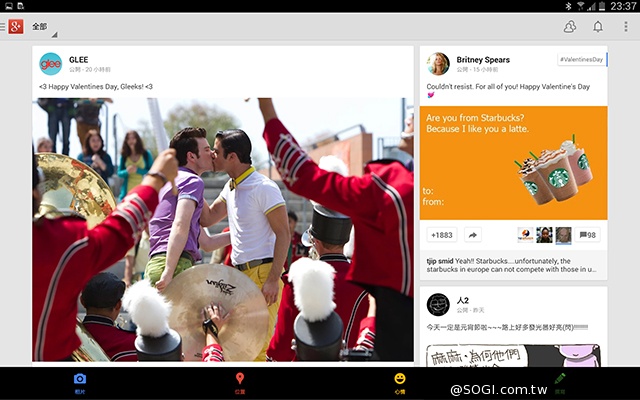
Task: Open the #ValentinesDay hashtag tag
Action: [x=581, y=60]
